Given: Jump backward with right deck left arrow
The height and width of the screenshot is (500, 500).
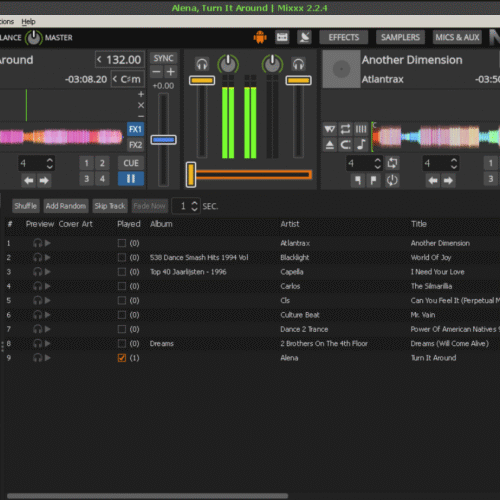Looking at the screenshot, I should click(x=433, y=181).
